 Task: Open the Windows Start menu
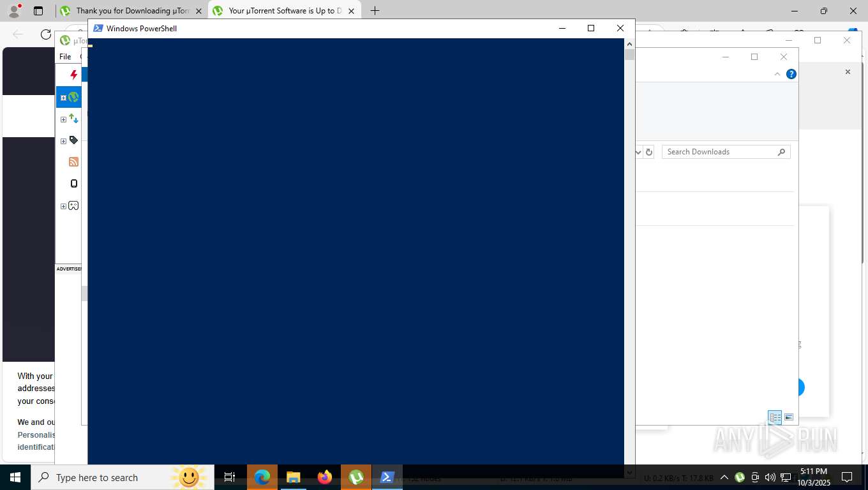[15, 477]
